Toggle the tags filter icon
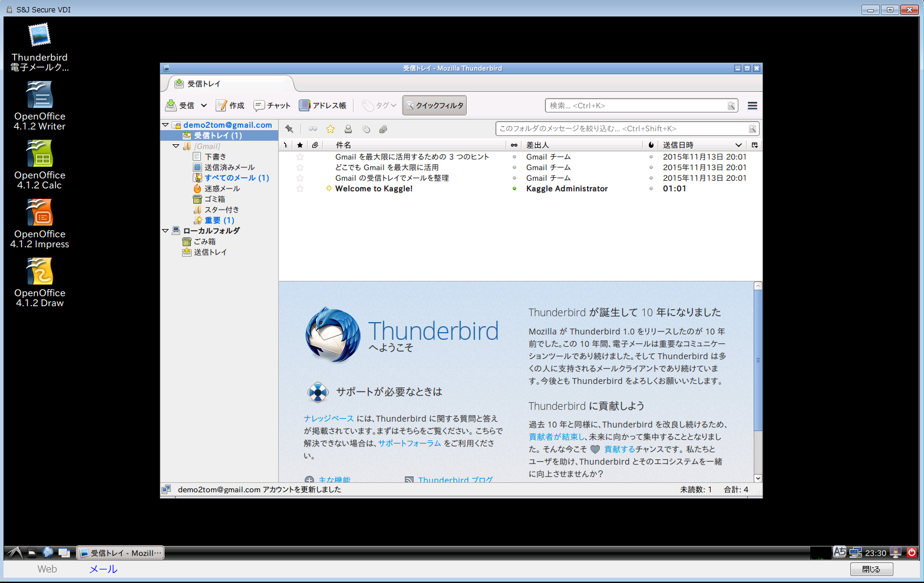Image resolution: width=924 pixels, height=583 pixels. [366, 129]
